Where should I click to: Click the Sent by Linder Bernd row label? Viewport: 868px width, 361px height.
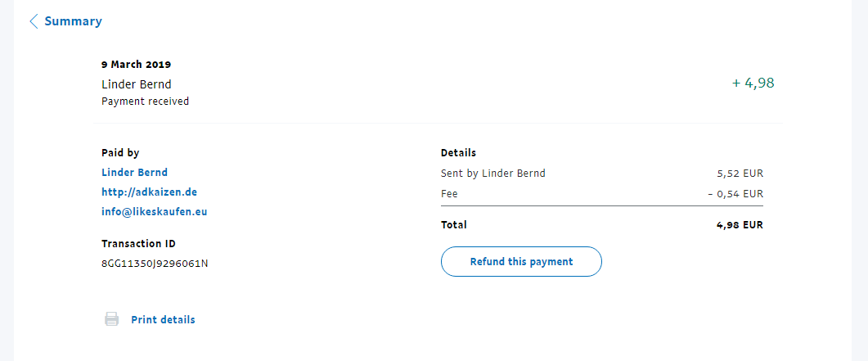pyautogui.click(x=492, y=173)
